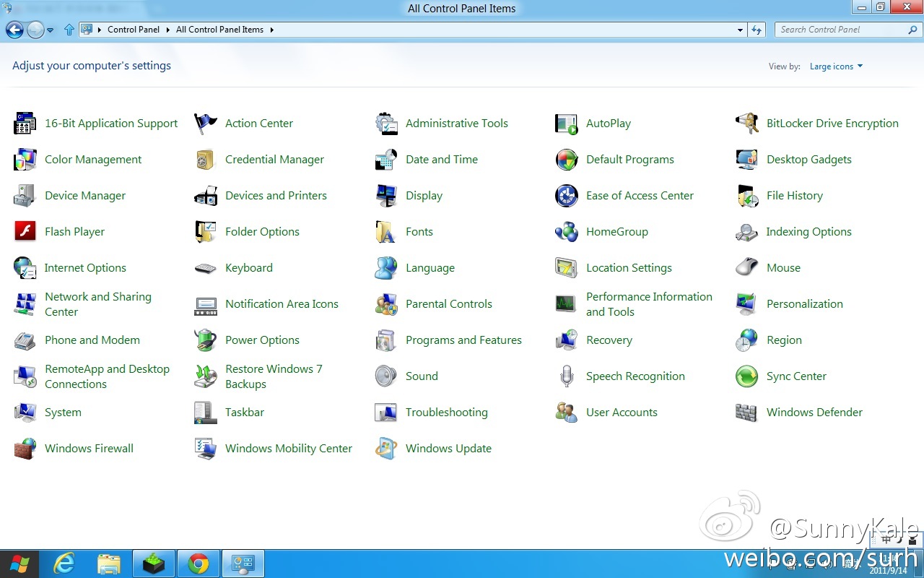Open Performance Information and Tools link
The image size is (924, 578).
649,304
